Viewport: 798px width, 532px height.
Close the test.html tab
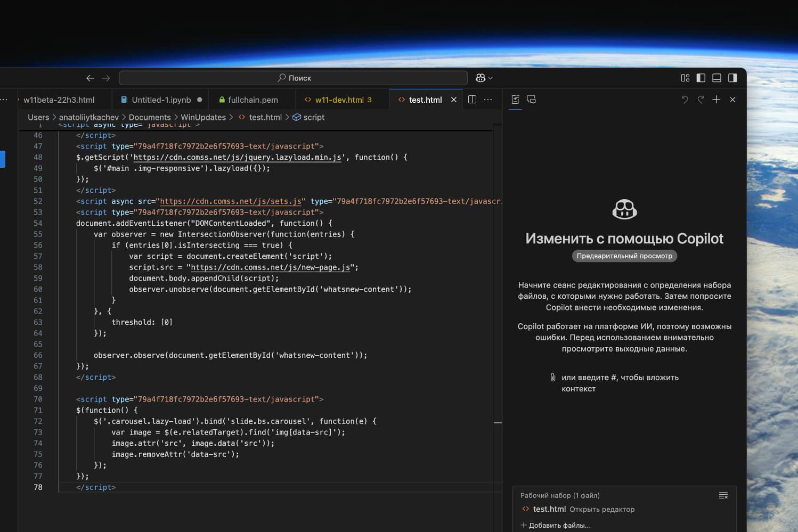click(454, 100)
